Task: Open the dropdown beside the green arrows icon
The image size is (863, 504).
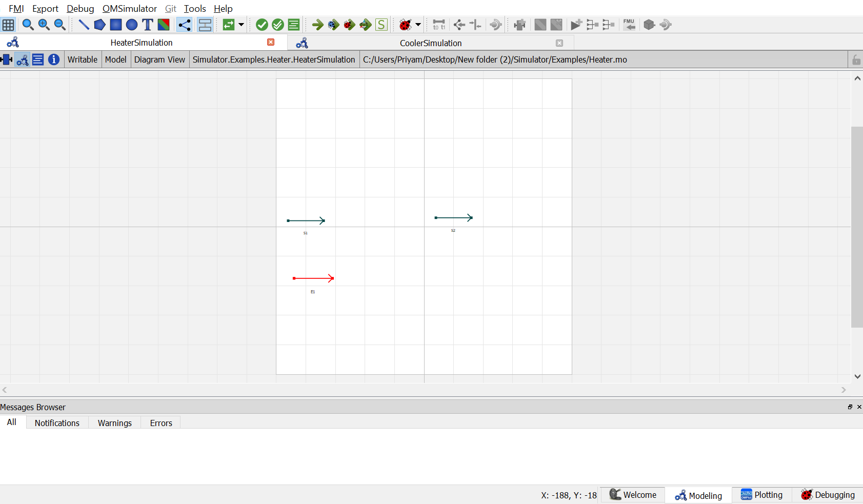Action: pyautogui.click(x=241, y=25)
